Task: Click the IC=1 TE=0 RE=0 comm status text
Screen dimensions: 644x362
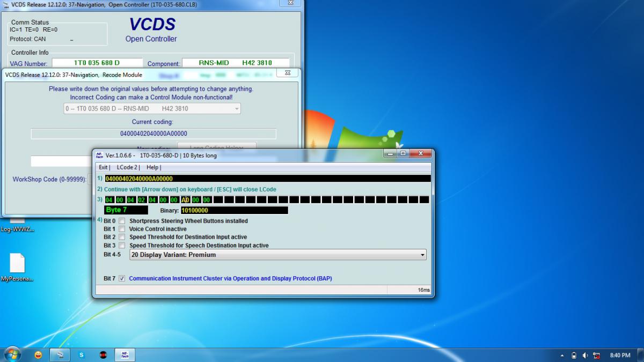Action: 33,29
